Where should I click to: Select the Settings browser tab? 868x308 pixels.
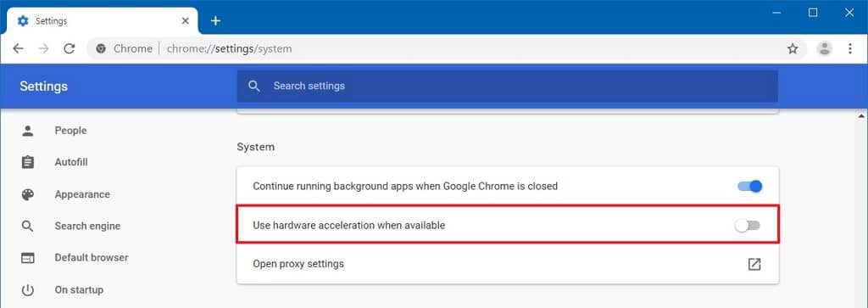103,21
